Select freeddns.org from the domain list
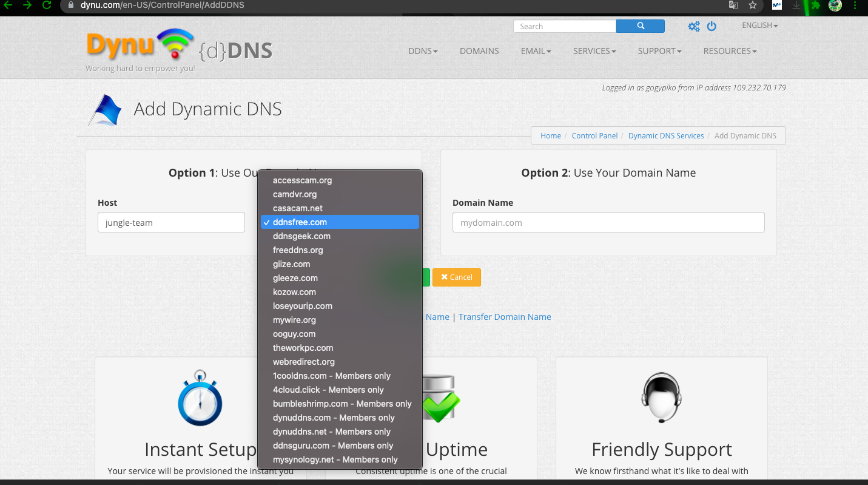Viewport: 868px width, 485px height. [298, 250]
